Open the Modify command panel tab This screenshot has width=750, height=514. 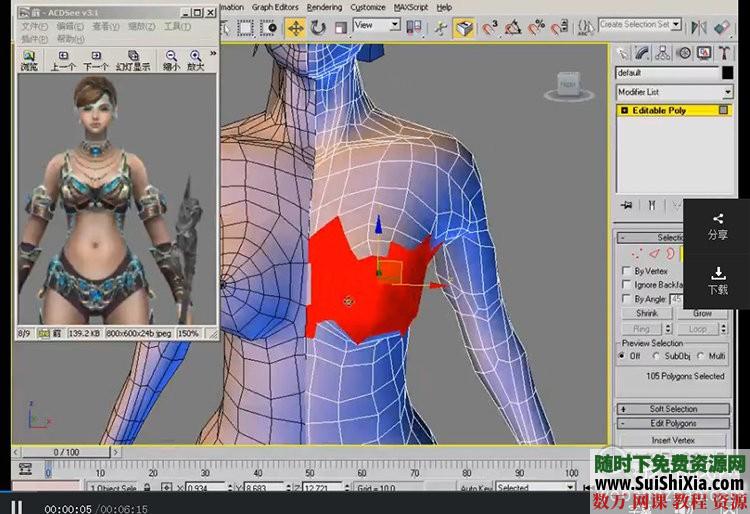click(x=642, y=54)
